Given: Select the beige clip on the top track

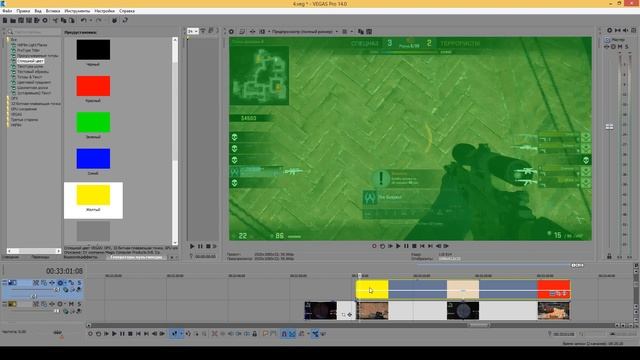Looking at the screenshot, I should click(x=463, y=289).
